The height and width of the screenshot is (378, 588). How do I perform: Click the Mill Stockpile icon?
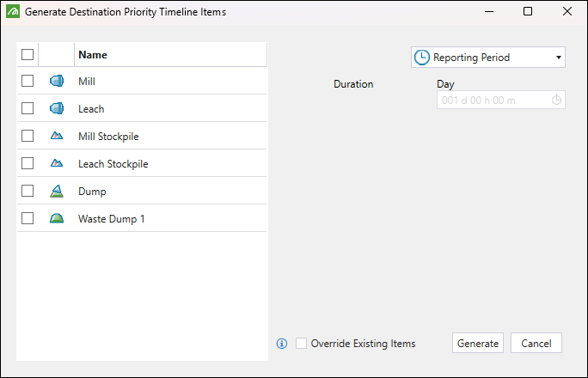[x=57, y=136]
